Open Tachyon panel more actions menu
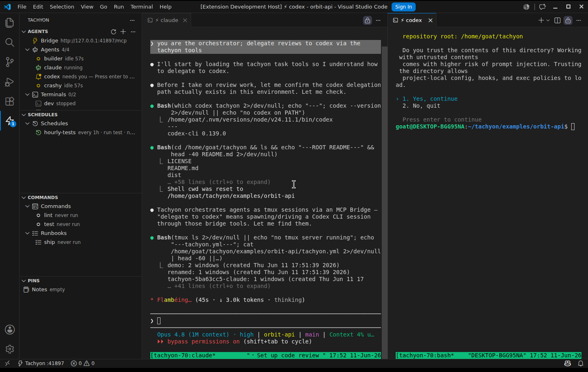 132,20
